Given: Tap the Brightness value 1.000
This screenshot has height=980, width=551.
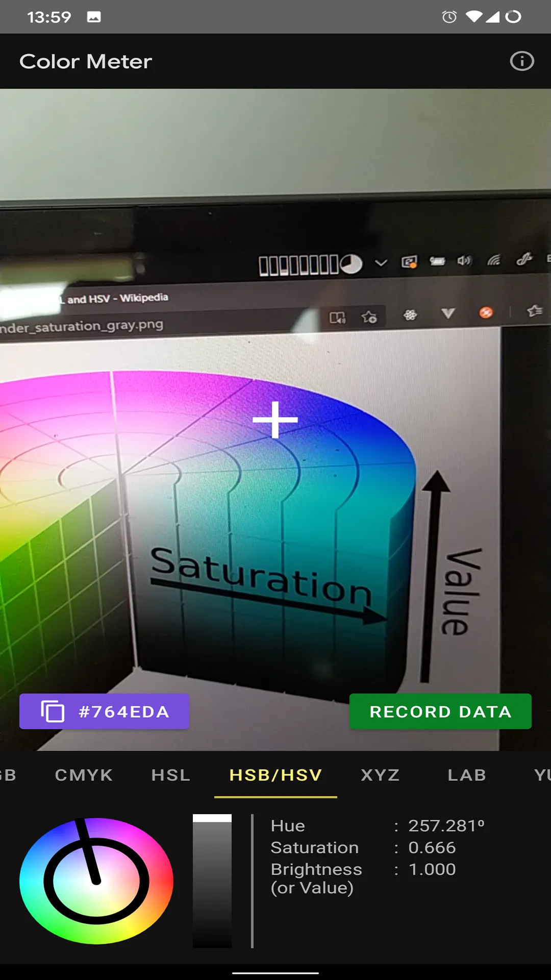Looking at the screenshot, I should coord(432,869).
